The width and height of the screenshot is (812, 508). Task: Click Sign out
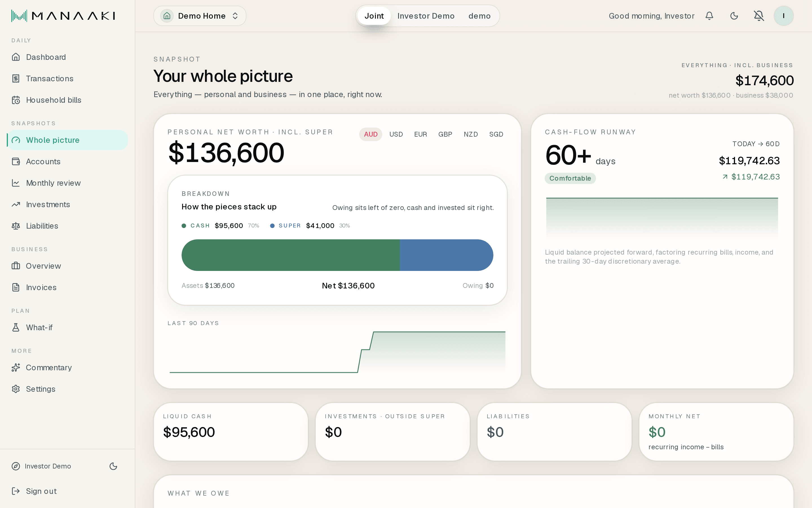(x=67, y=491)
